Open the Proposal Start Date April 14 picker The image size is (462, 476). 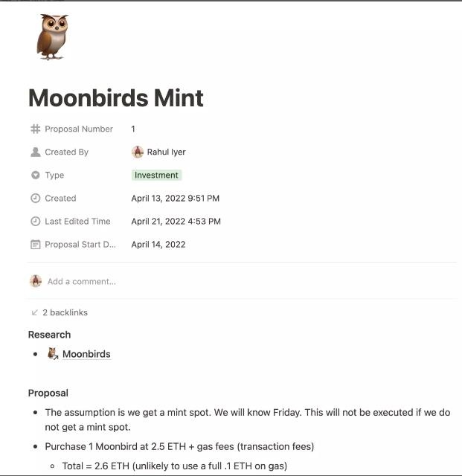point(158,245)
